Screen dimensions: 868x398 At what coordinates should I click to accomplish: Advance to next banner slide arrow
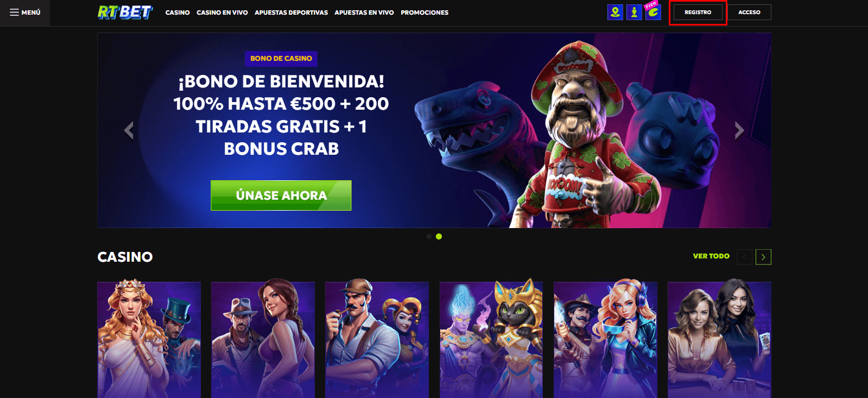[739, 130]
